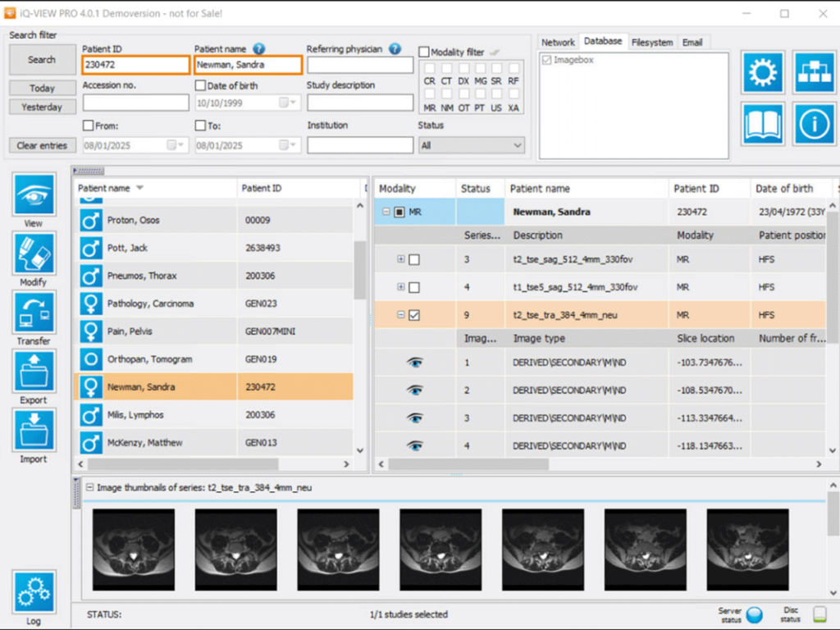Screen dimensions: 840x630
Task: Switch to the Database tab
Action: click(x=603, y=41)
